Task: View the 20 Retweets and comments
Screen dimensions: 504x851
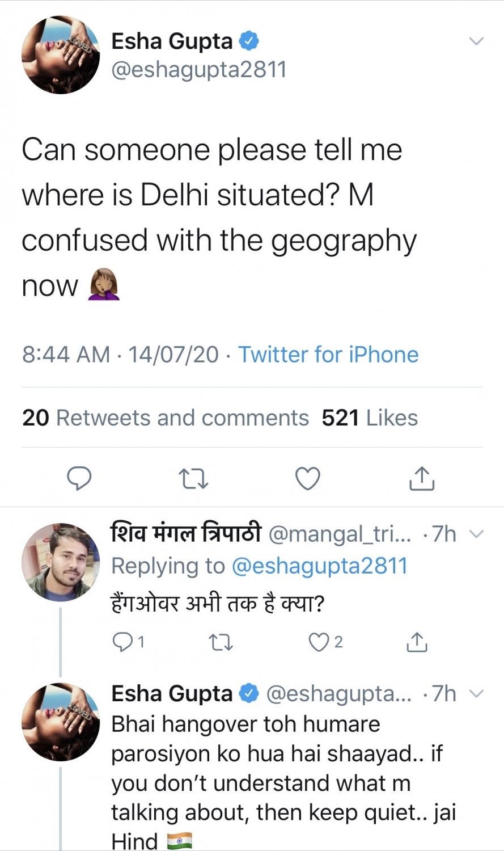Action: coord(164,417)
